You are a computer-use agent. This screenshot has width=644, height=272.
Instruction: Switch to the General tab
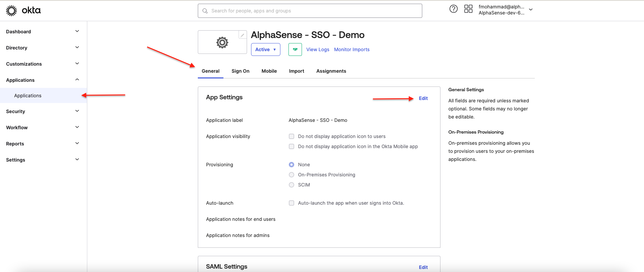[211, 71]
